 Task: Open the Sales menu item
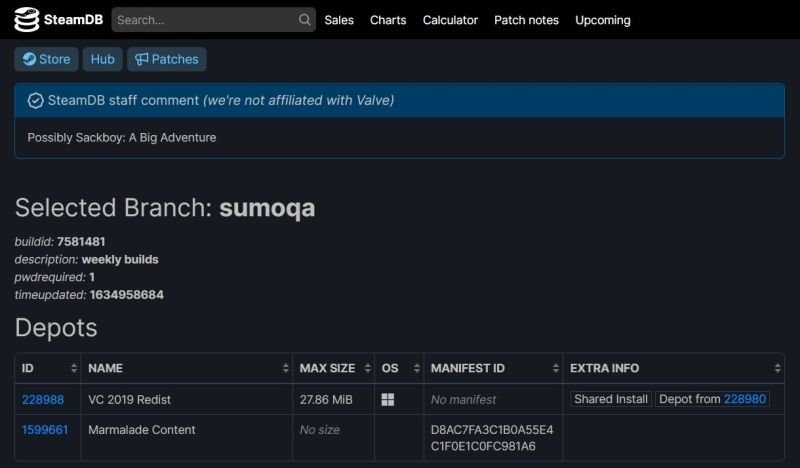point(339,20)
